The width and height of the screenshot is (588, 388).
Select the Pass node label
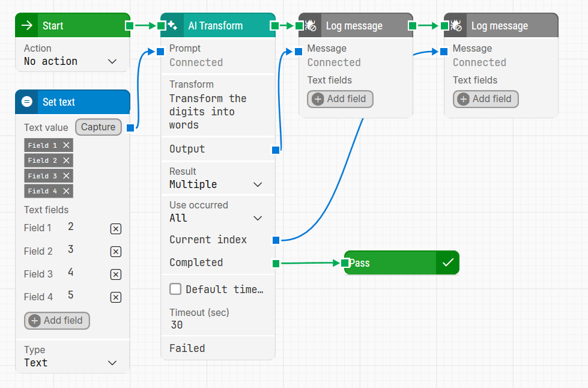tap(359, 263)
